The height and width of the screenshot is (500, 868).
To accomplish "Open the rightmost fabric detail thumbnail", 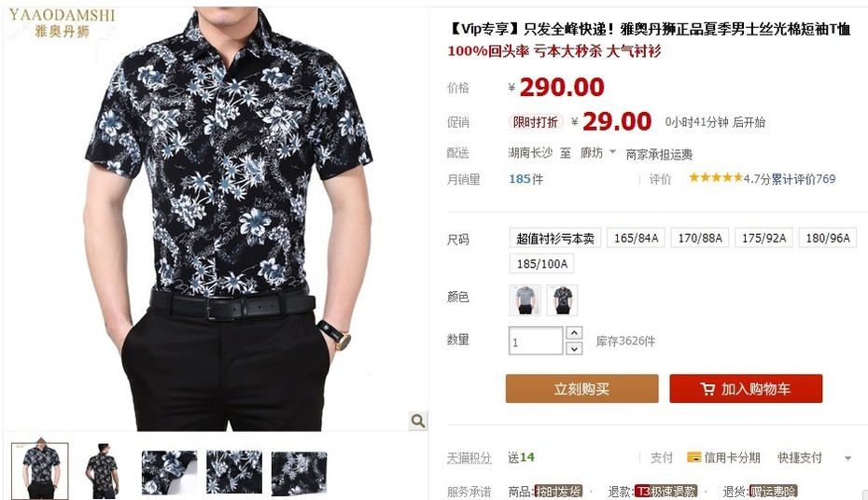I will pyautogui.click(x=299, y=473).
